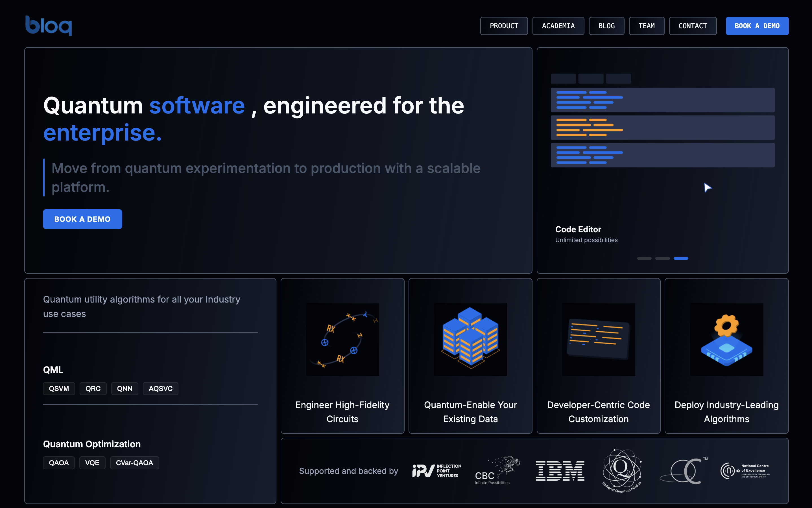812x508 pixels.
Task: Select the QNN algorithm tag
Action: coord(125,388)
